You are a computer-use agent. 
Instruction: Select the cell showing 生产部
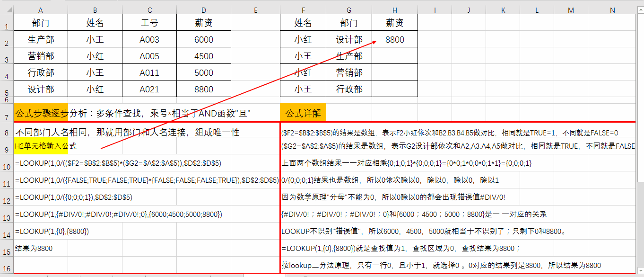40,39
